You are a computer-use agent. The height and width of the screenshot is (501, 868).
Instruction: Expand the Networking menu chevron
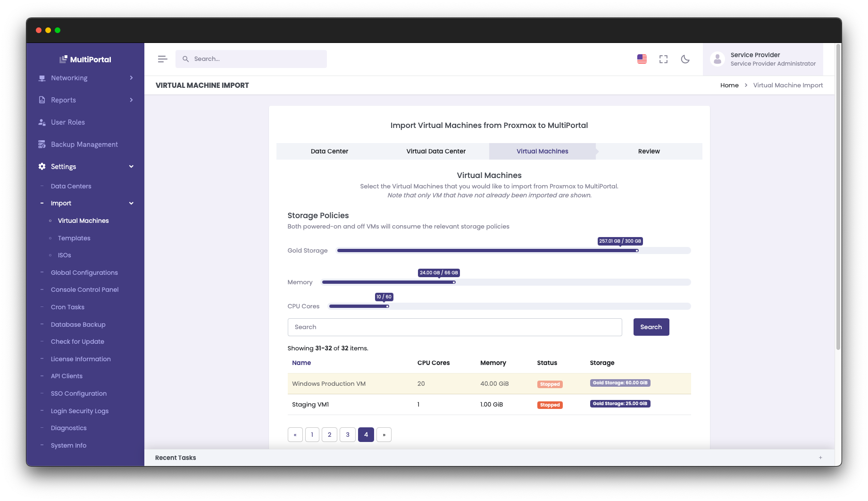pyautogui.click(x=131, y=78)
